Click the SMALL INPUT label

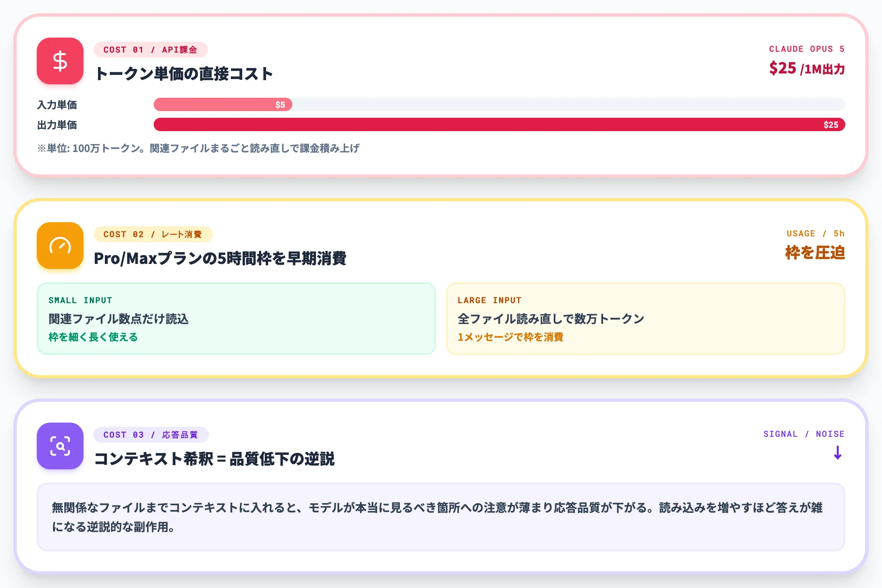80,300
